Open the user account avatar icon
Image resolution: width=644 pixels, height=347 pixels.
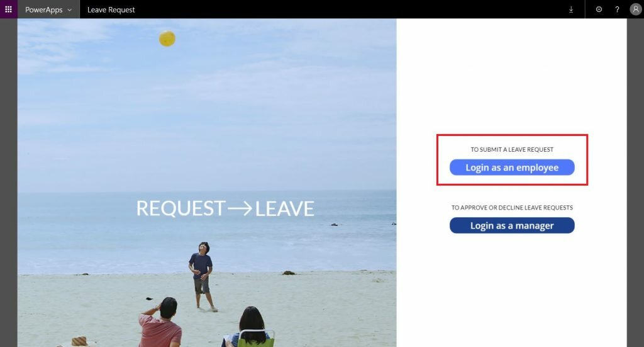coord(635,9)
